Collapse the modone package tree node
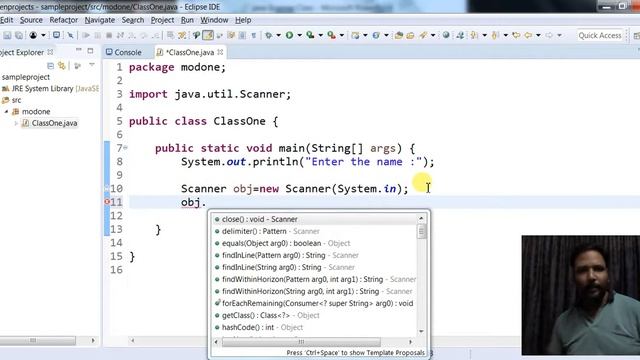Image resolution: width=640 pixels, height=360 pixels. 7,111
